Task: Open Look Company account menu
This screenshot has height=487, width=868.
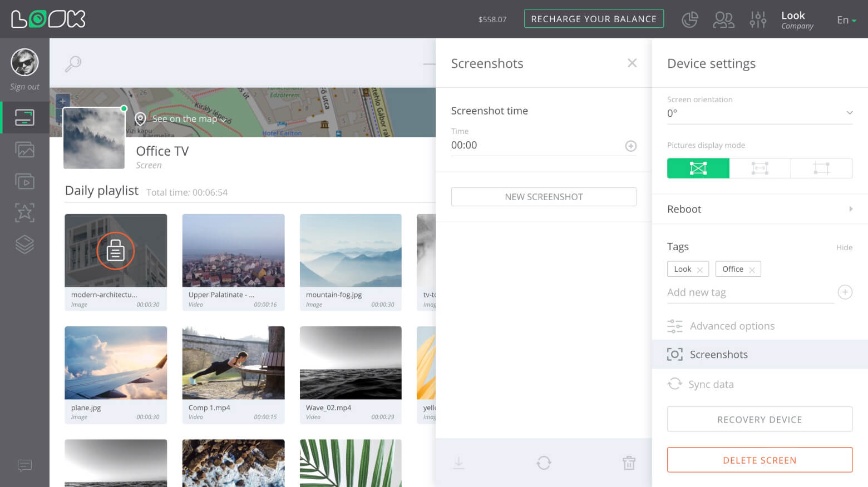Action: coord(797,20)
